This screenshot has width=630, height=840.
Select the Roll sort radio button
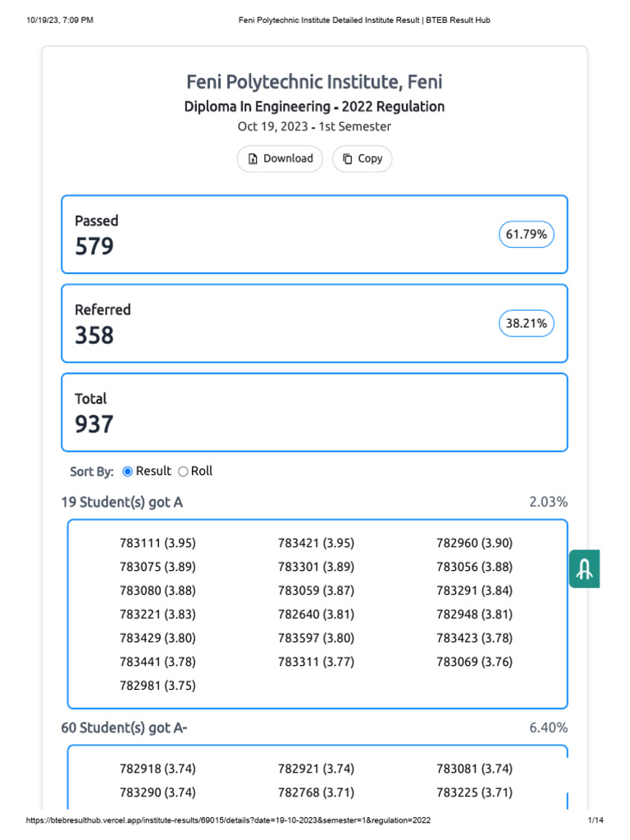click(x=183, y=472)
